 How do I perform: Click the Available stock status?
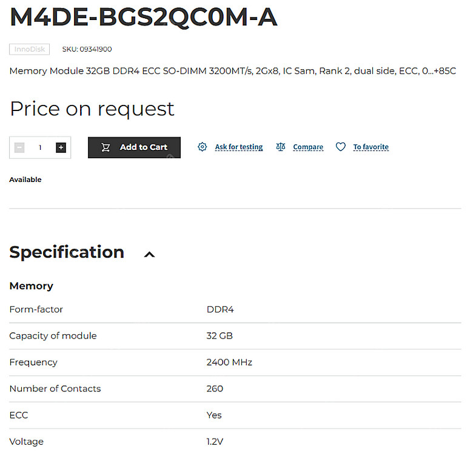coord(25,180)
